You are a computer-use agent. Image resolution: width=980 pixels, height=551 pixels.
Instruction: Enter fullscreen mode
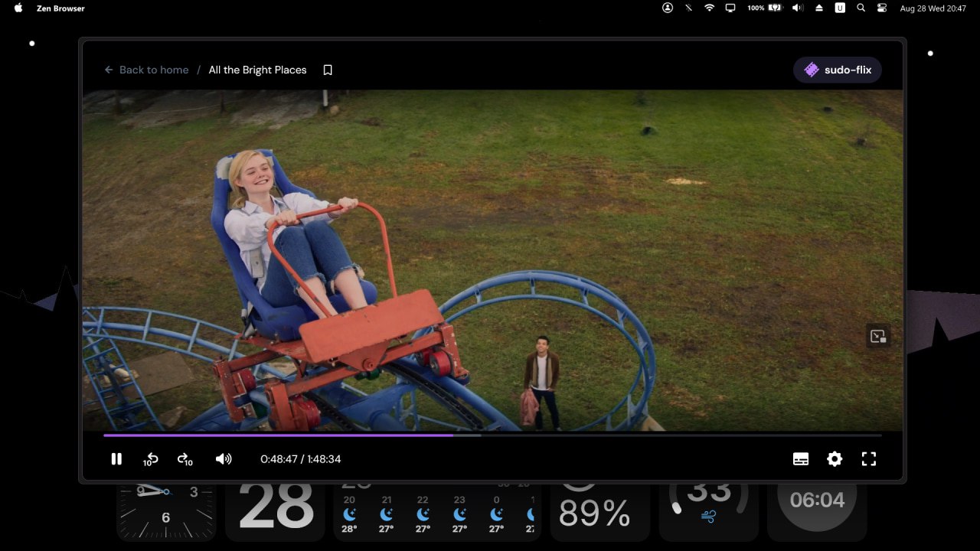868,459
